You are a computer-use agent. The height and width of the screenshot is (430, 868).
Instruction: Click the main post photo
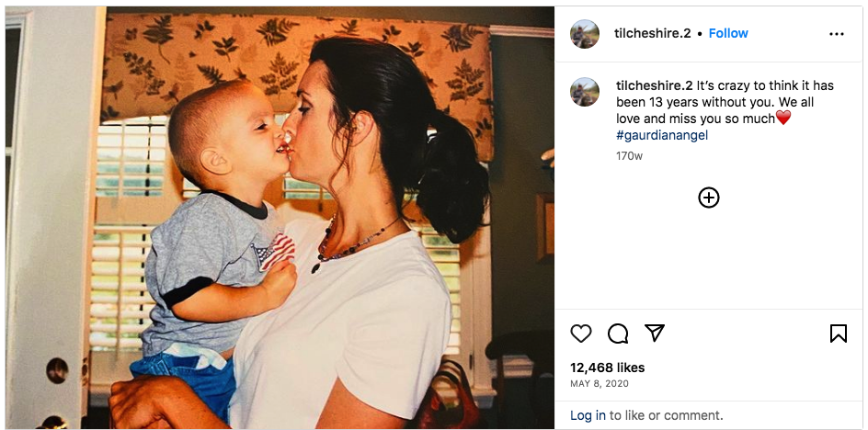[x=280, y=218]
